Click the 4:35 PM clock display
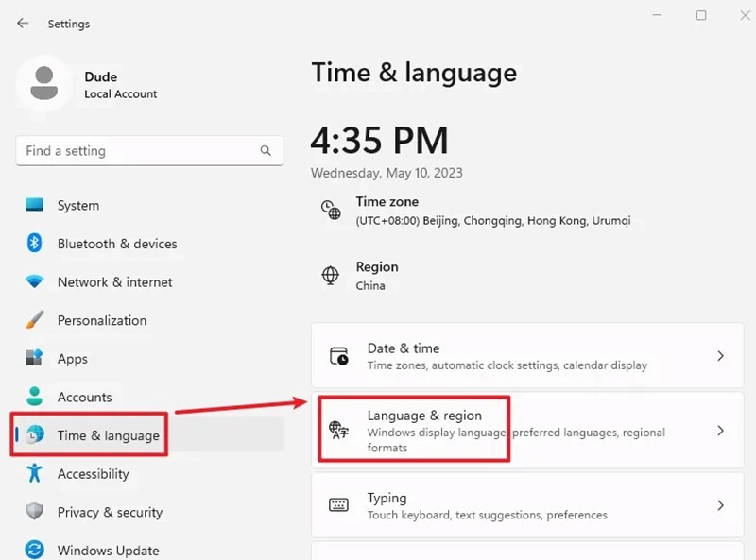 tap(380, 141)
